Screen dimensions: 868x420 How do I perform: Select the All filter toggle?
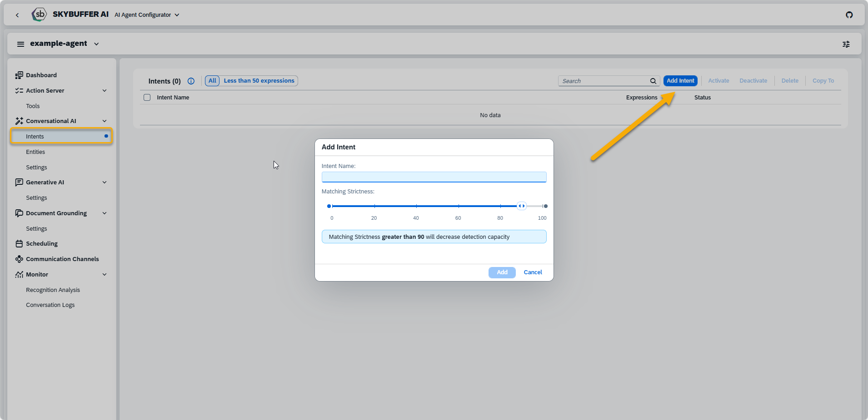click(x=212, y=81)
